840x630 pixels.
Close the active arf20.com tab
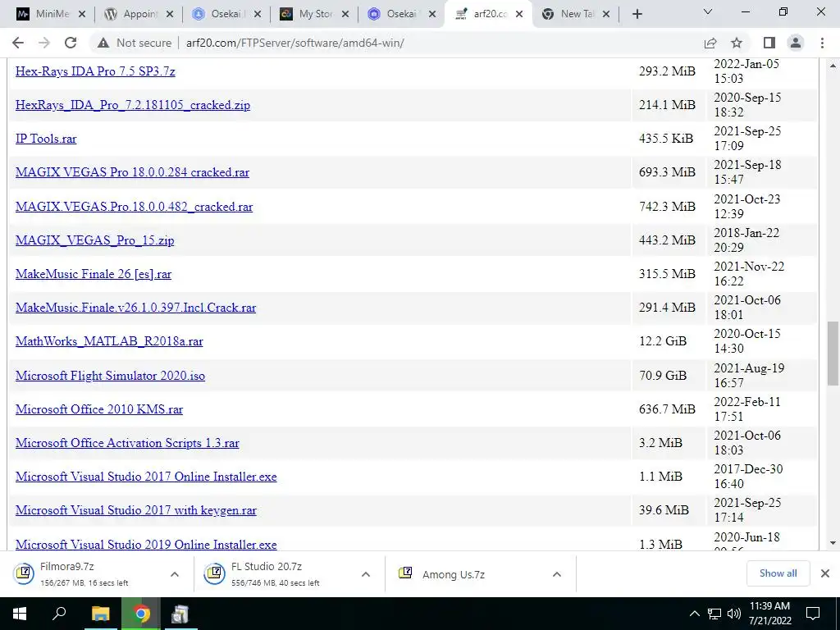[519, 14]
